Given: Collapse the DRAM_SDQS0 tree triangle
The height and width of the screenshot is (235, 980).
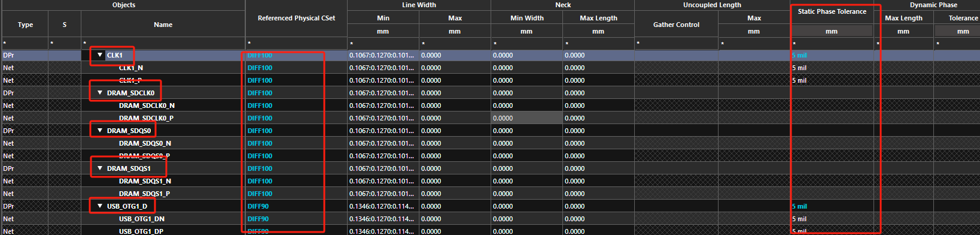Looking at the screenshot, I should 100,131.
